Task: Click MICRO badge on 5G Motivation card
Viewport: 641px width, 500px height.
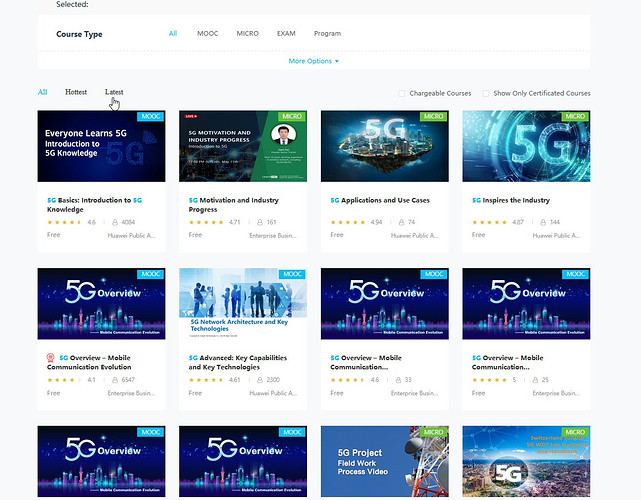Action: 292,117
